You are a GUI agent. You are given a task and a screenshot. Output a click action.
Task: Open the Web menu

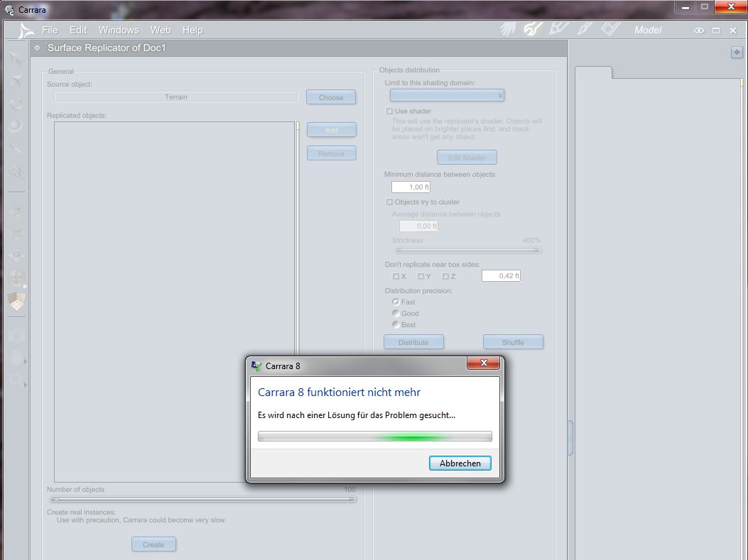pyautogui.click(x=161, y=30)
